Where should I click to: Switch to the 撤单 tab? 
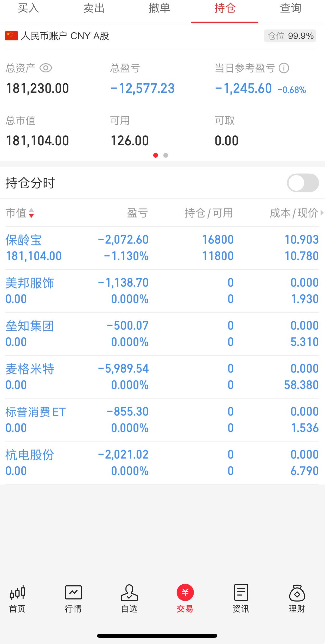pyautogui.click(x=159, y=8)
